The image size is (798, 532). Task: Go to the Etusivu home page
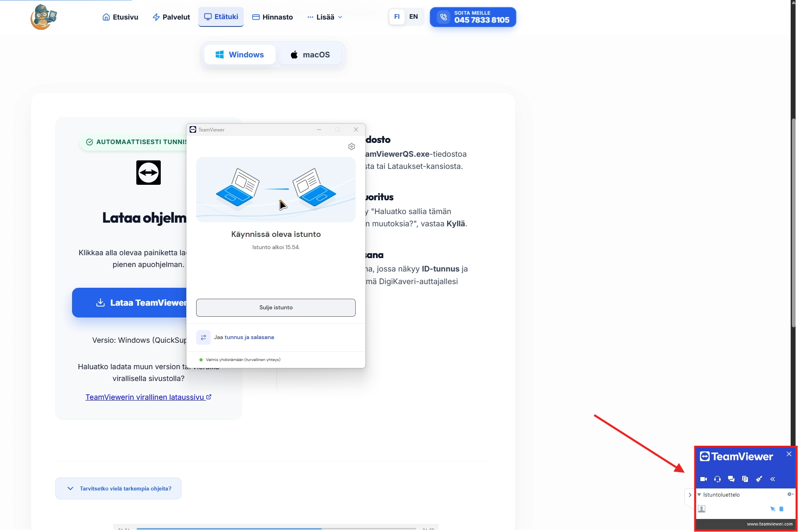click(120, 17)
